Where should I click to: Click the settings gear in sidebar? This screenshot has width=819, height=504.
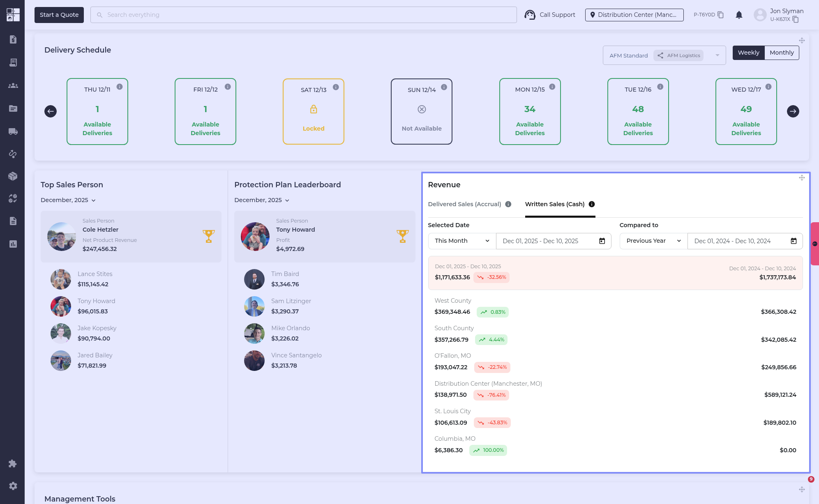13,486
